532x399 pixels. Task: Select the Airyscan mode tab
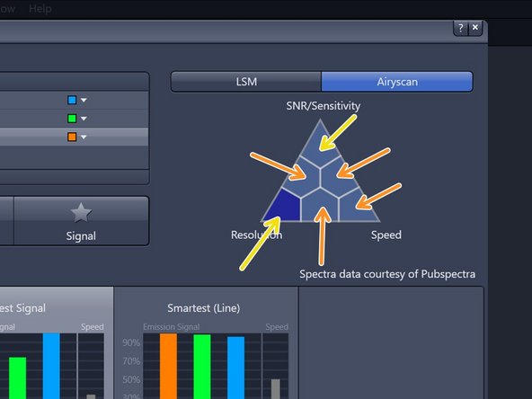[x=397, y=82]
